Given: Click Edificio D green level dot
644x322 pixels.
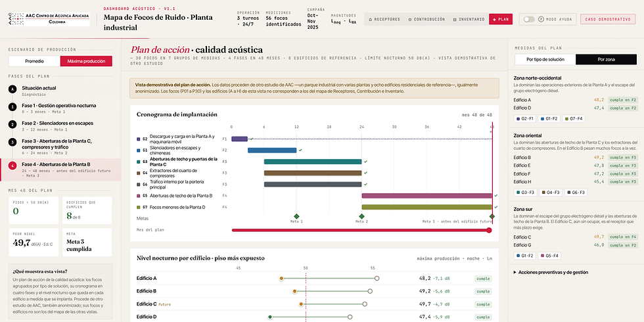Looking at the screenshot, I should pos(270,317).
